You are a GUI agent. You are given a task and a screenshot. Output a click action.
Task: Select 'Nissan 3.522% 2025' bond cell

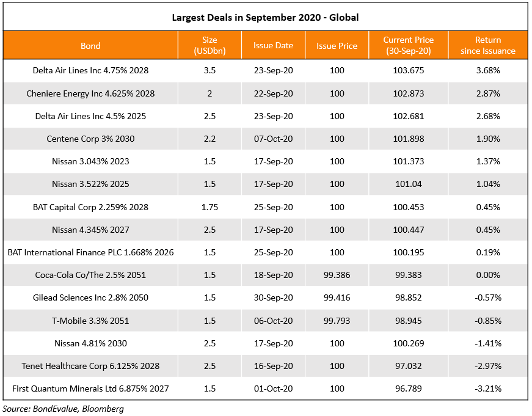90,184
